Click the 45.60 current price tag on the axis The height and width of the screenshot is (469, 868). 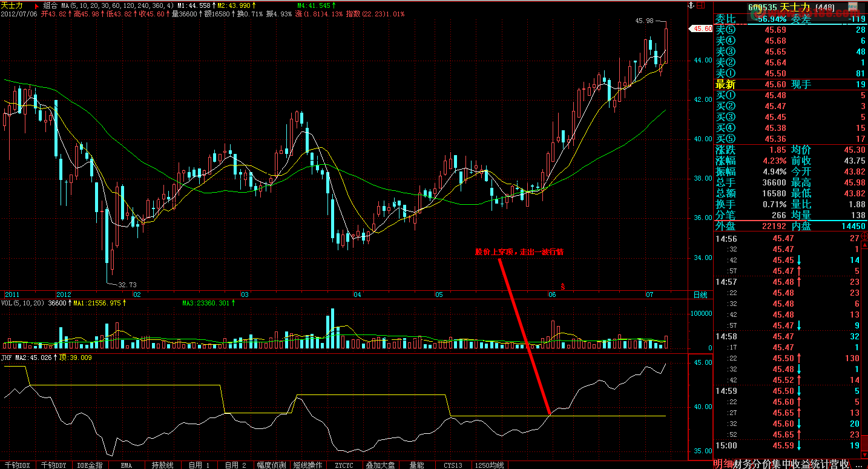(x=702, y=28)
